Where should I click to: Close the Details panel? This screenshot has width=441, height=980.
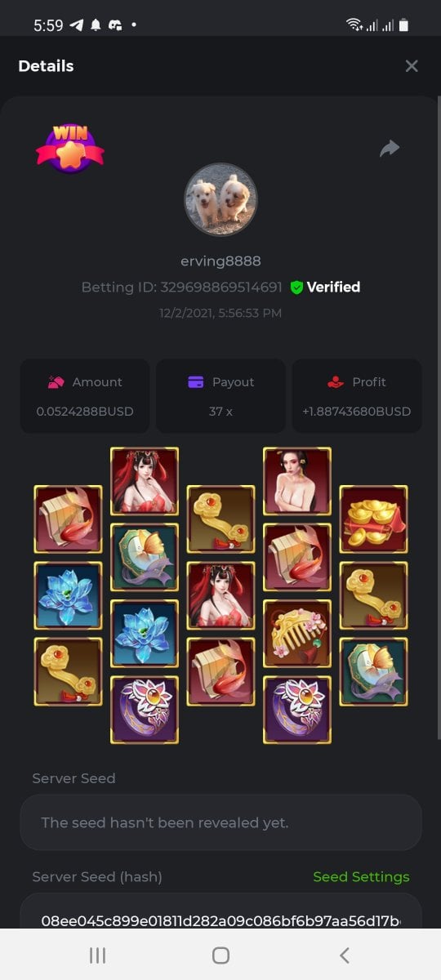coord(412,66)
